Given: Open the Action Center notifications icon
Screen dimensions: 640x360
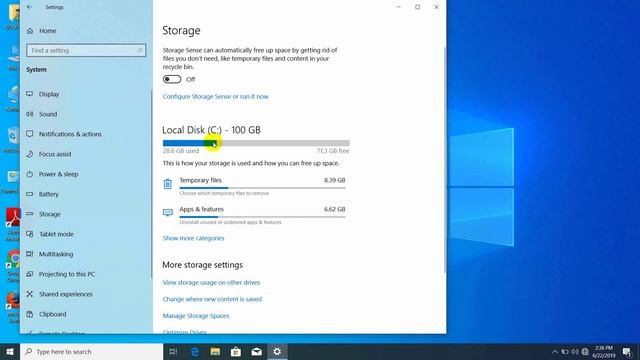Looking at the screenshot, I should (627, 351).
